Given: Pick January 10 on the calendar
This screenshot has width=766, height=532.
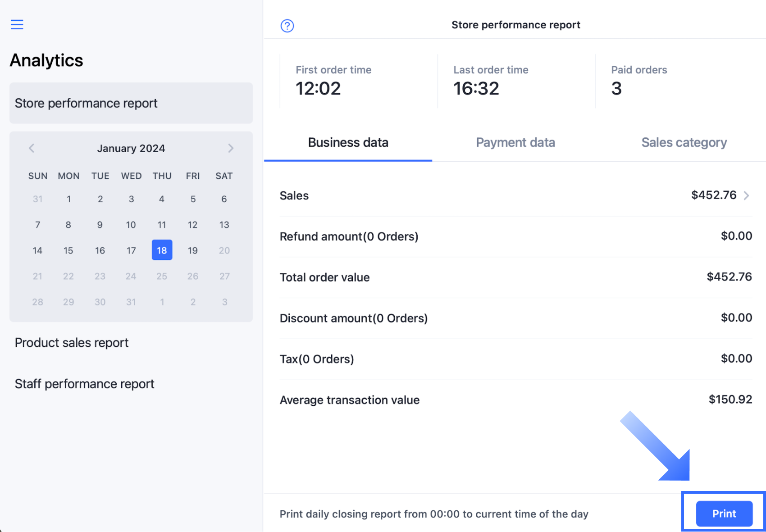Looking at the screenshot, I should tap(131, 225).
